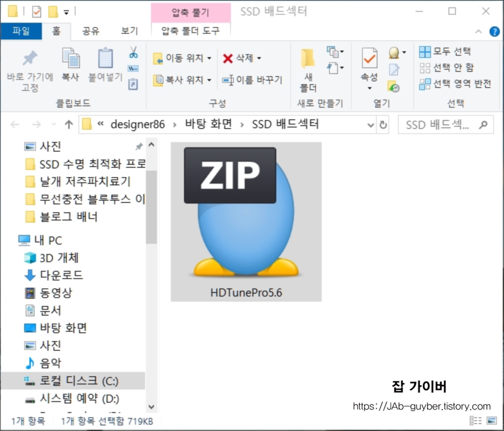Click 이름 바꾸기 button

[x=252, y=80]
